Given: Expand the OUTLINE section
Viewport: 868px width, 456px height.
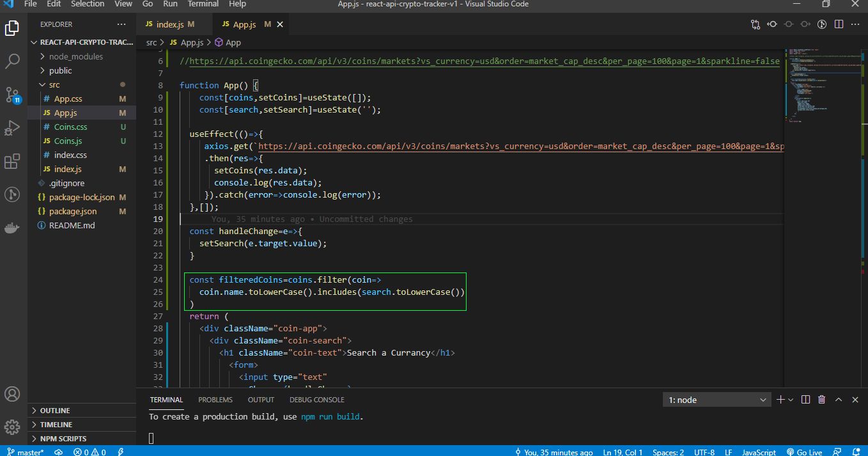Looking at the screenshot, I should pyautogui.click(x=55, y=411).
